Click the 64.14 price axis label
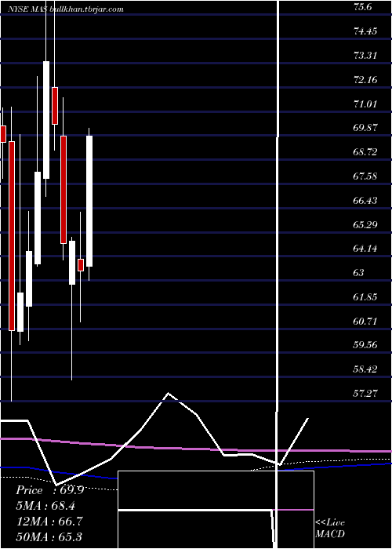392x549 pixels. 365,249
